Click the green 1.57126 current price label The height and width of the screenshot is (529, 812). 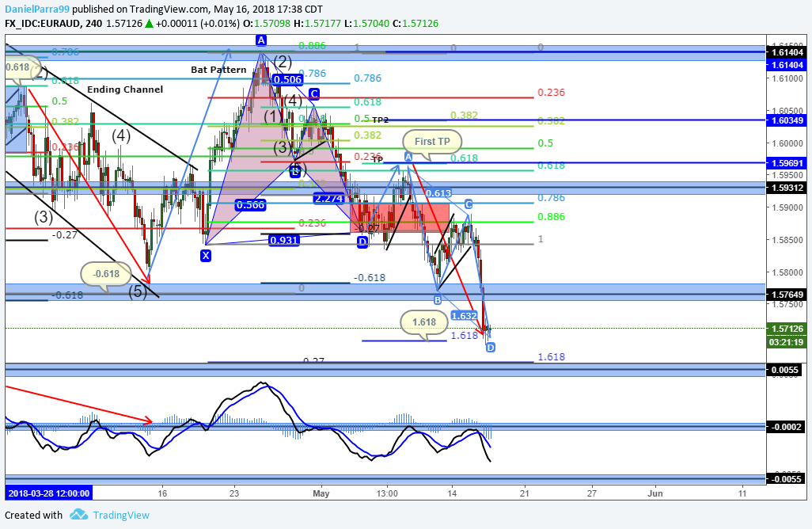pyautogui.click(x=787, y=329)
